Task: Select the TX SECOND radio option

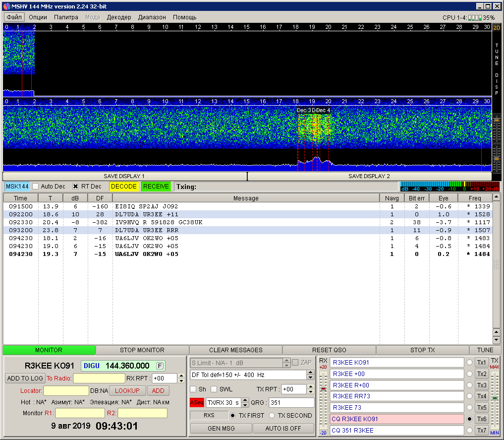Action: tap(272, 415)
